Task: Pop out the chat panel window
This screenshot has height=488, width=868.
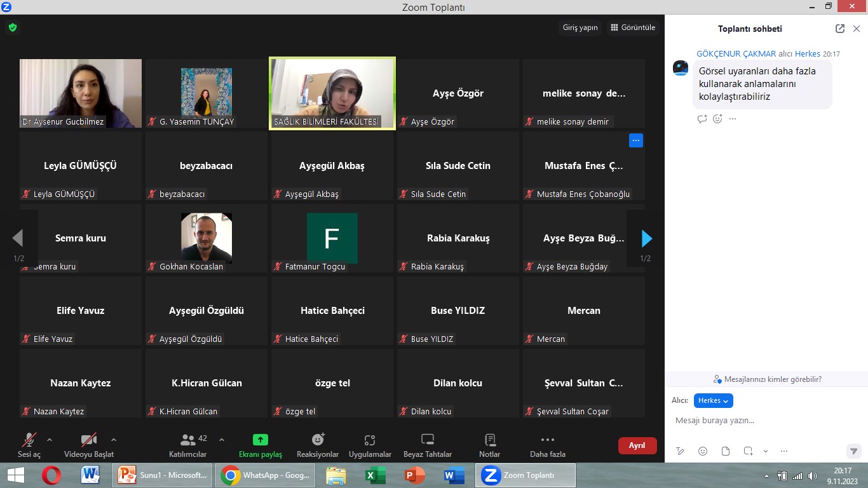Action: [x=840, y=29]
